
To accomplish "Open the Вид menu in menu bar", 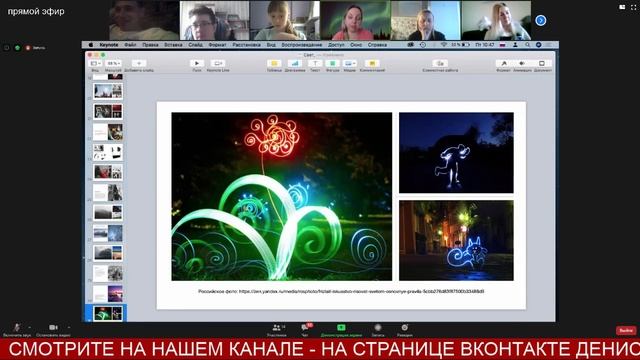I will [x=271, y=45].
